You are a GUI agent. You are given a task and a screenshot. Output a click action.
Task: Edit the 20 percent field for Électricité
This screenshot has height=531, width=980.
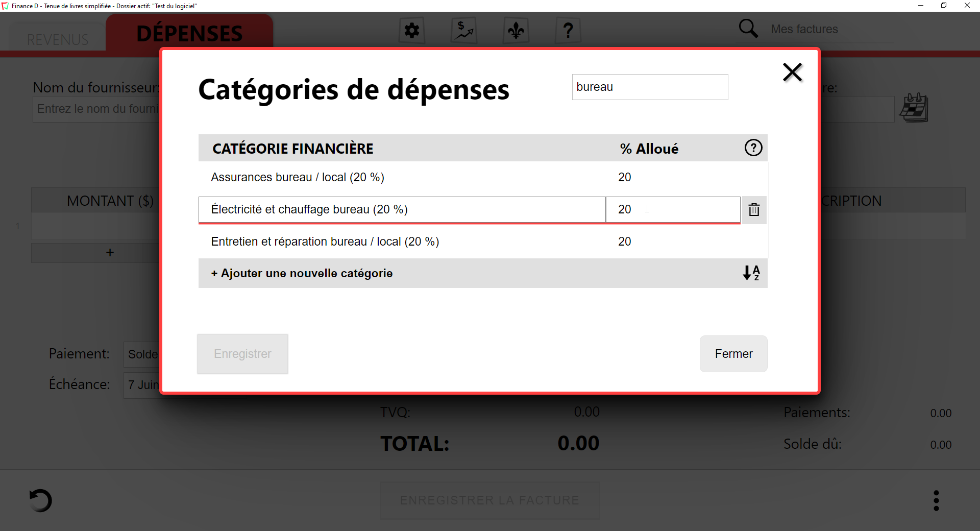point(673,209)
